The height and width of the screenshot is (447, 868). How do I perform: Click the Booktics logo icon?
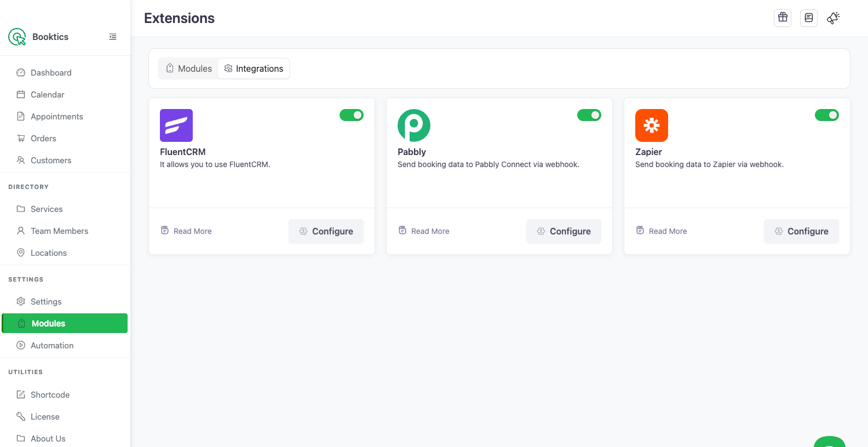pyautogui.click(x=17, y=37)
